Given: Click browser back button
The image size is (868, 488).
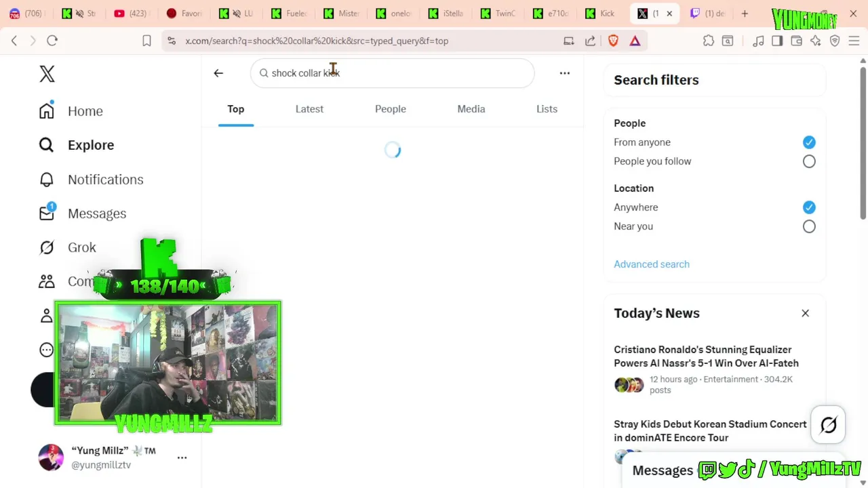Looking at the screenshot, I should point(14,41).
